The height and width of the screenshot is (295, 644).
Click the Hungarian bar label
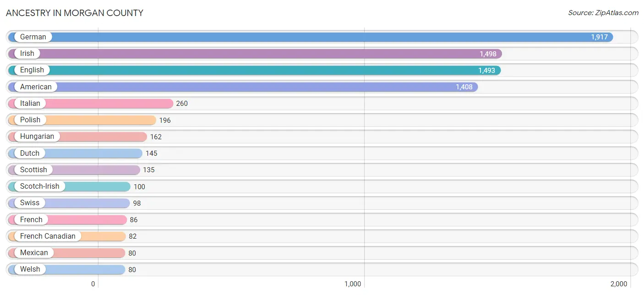(37, 137)
